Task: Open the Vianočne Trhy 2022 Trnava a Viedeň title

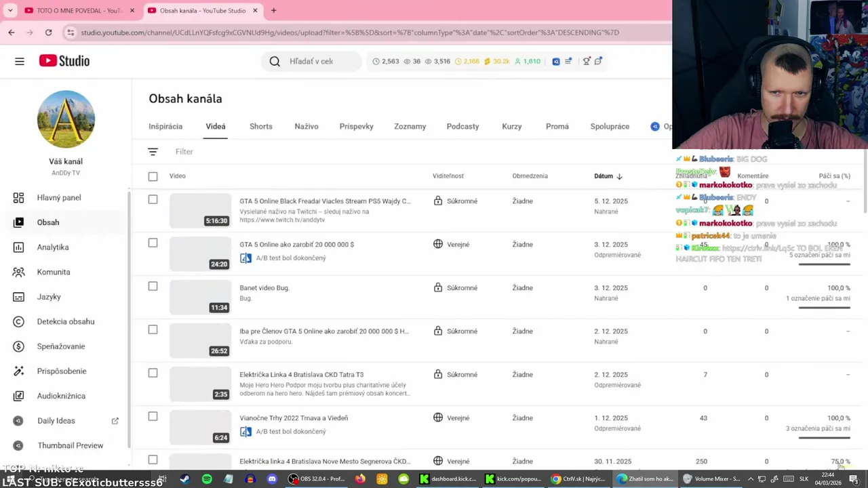Action: pos(294,418)
